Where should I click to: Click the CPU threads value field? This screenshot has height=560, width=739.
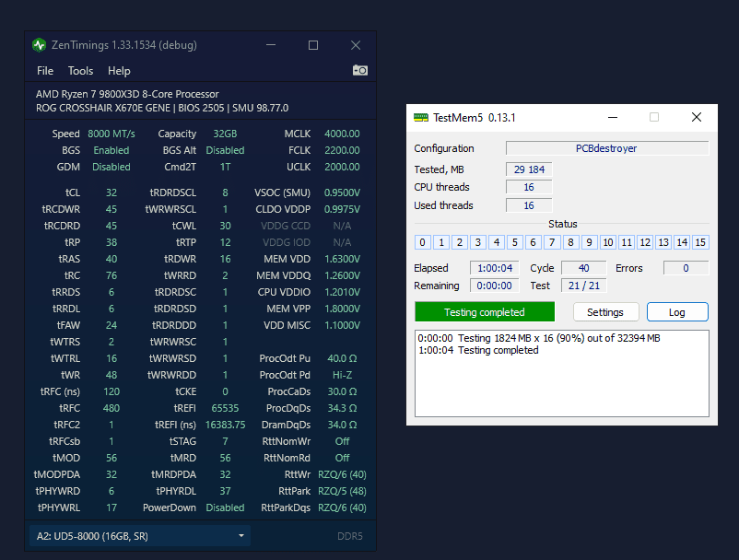[x=529, y=188]
